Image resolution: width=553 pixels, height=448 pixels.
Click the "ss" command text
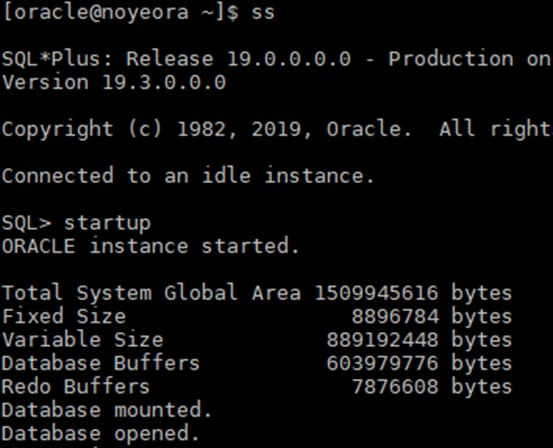263,13
